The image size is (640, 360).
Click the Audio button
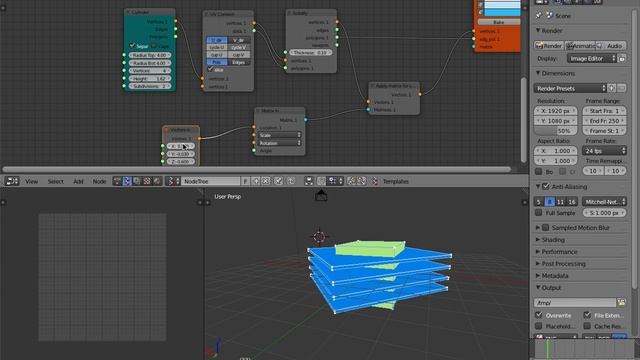click(611, 46)
